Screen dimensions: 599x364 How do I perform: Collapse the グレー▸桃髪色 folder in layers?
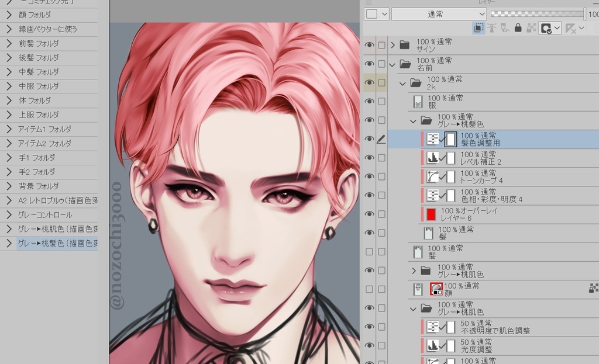click(x=413, y=121)
